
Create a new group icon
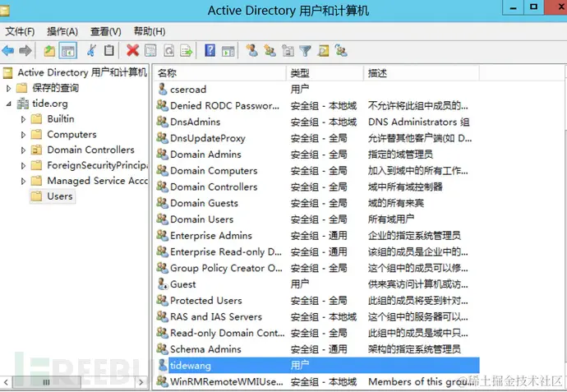tap(270, 51)
